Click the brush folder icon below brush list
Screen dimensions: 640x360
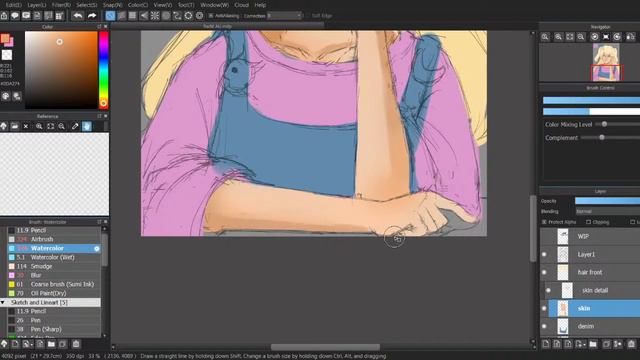(x=51, y=344)
